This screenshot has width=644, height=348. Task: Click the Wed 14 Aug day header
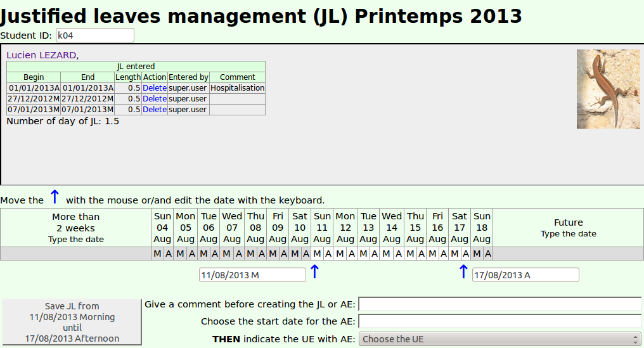pyautogui.click(x=392, y=228)
